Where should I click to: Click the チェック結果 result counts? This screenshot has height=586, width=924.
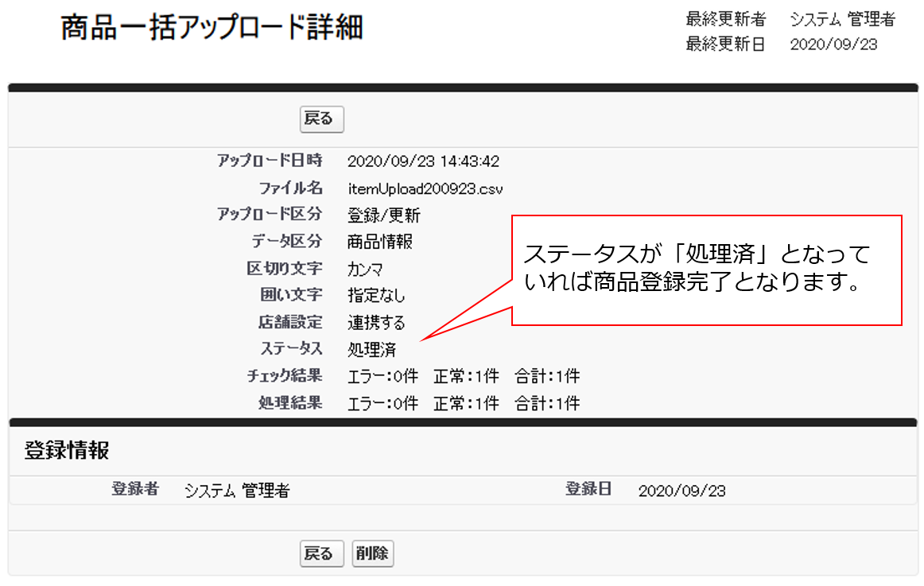click(x=464, y=377)
